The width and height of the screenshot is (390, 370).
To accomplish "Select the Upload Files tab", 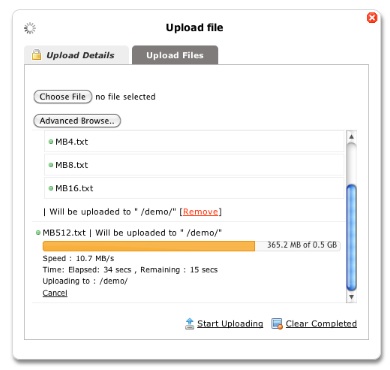I will 175,55.
